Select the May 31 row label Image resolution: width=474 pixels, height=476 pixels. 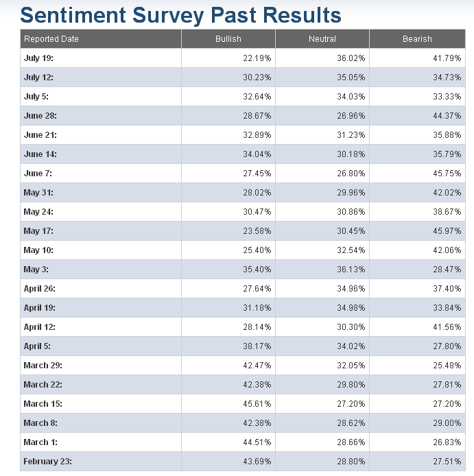[38, 193]
